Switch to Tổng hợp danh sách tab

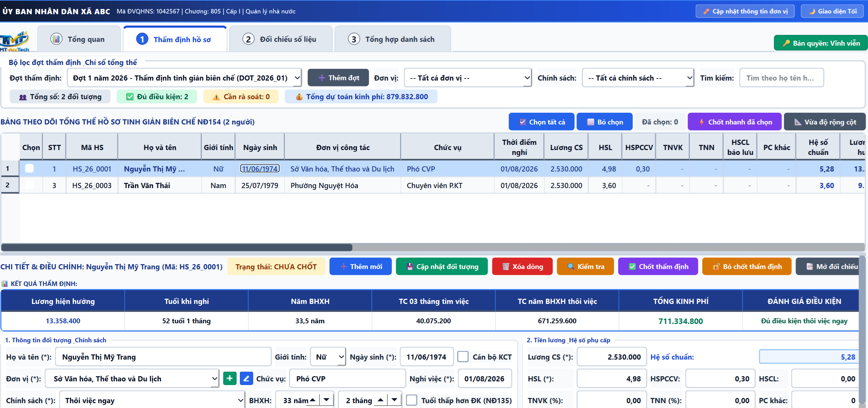(392, 39)
